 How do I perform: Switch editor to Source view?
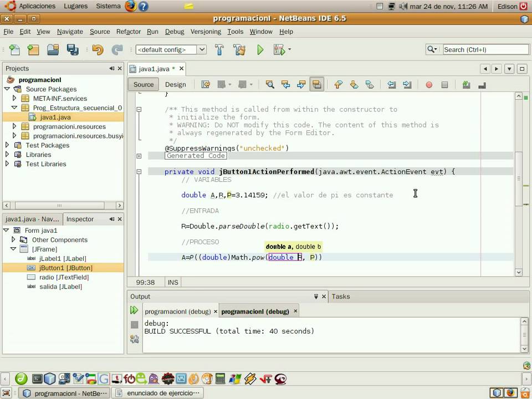point(144,84)
